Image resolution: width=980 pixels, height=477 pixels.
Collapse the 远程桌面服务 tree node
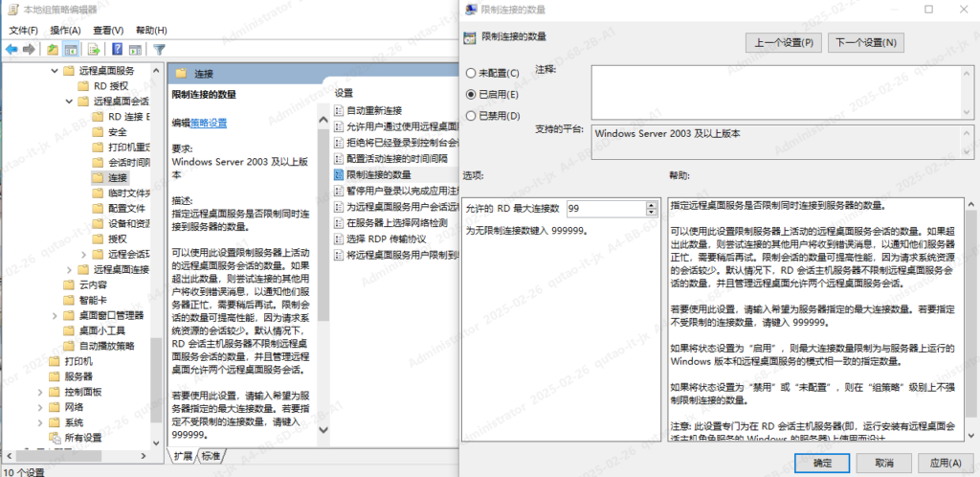coord(55,71)
